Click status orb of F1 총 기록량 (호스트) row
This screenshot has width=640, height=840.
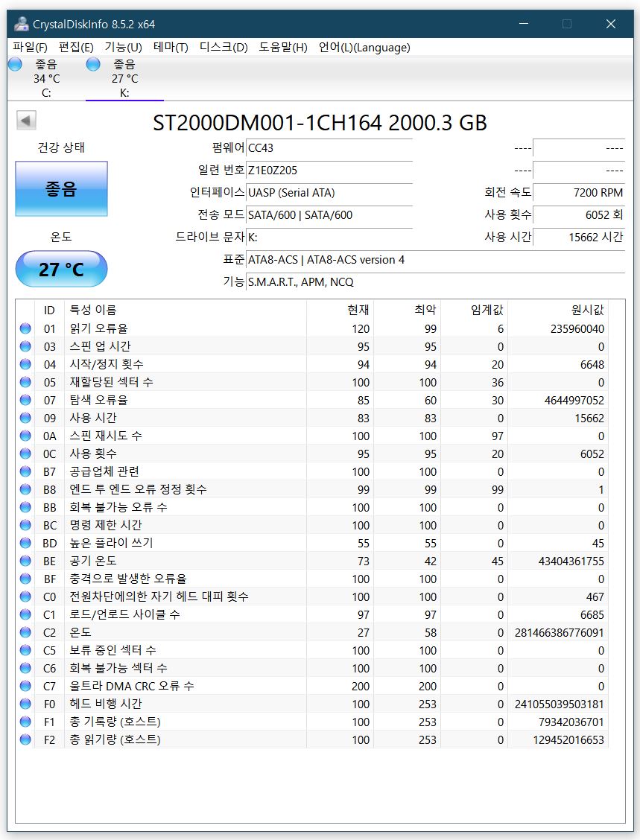coord(25,721)
